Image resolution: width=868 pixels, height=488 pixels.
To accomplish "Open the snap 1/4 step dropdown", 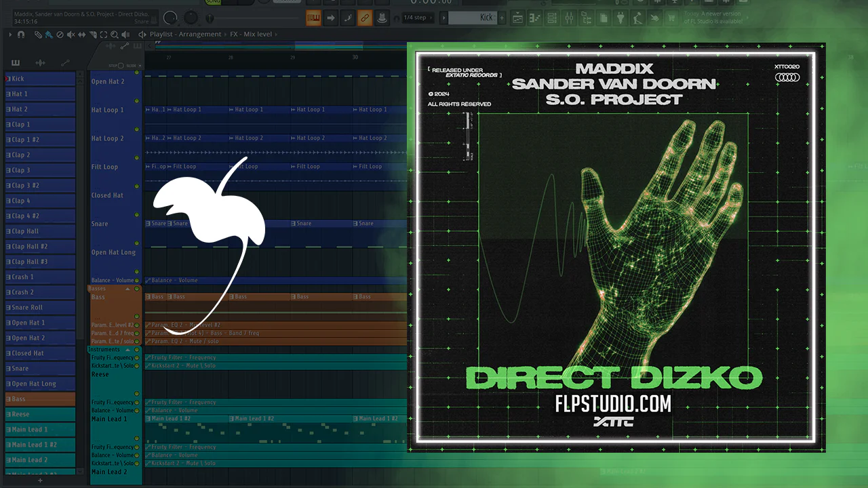I will point(418,18).
